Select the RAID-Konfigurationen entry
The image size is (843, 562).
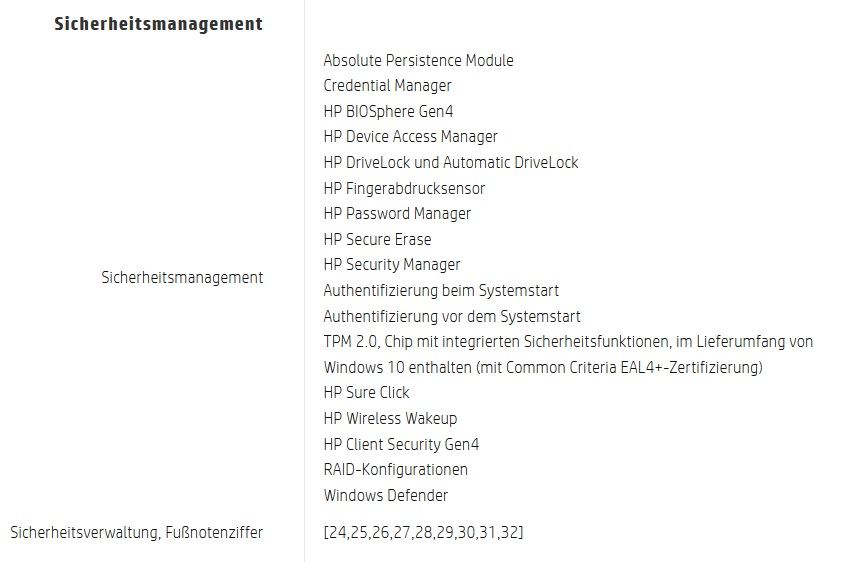395,469
